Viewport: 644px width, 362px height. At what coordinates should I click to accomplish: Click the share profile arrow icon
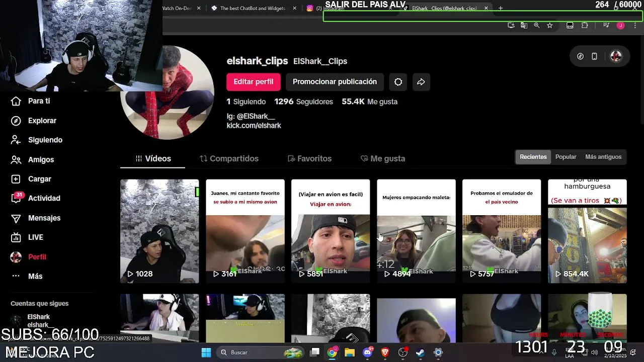(421, 82)
